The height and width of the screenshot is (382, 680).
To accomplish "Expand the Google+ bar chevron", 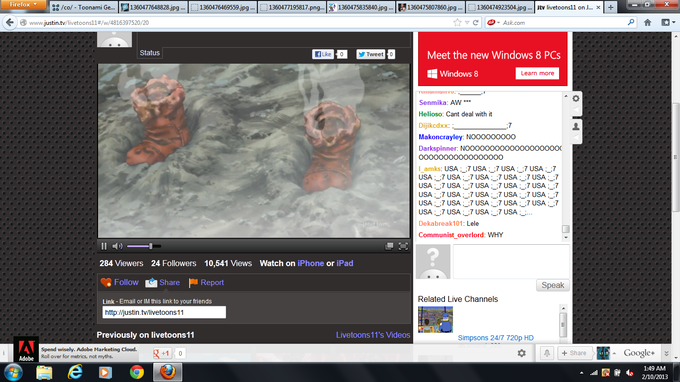I will tap(667, 353).
